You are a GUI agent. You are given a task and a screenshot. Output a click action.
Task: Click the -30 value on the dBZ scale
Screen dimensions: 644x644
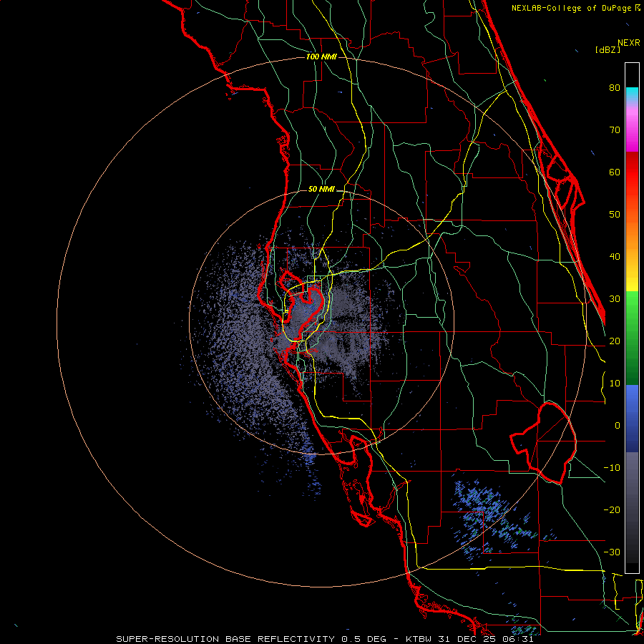(612, 552)
